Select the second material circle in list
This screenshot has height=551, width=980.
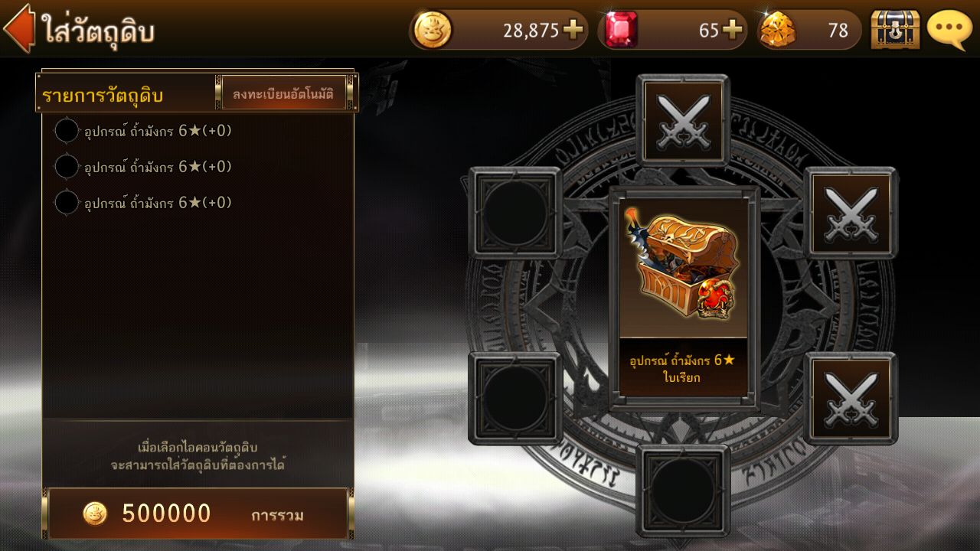tap(67, 167)
